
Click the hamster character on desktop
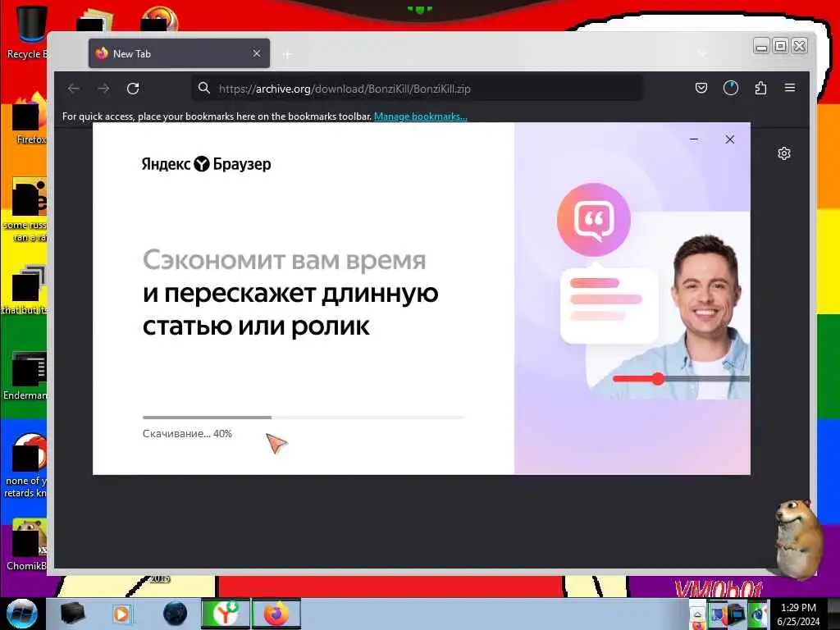798,538
